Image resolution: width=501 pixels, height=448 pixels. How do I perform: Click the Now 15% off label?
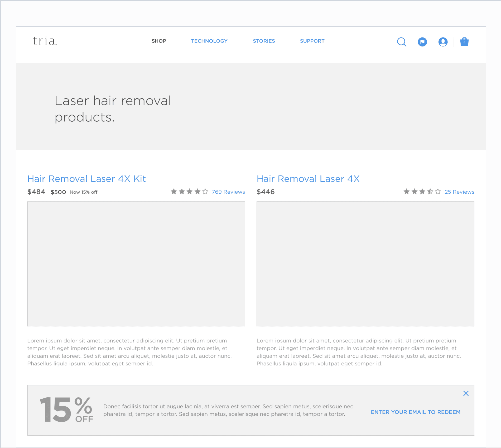(84, 192)
